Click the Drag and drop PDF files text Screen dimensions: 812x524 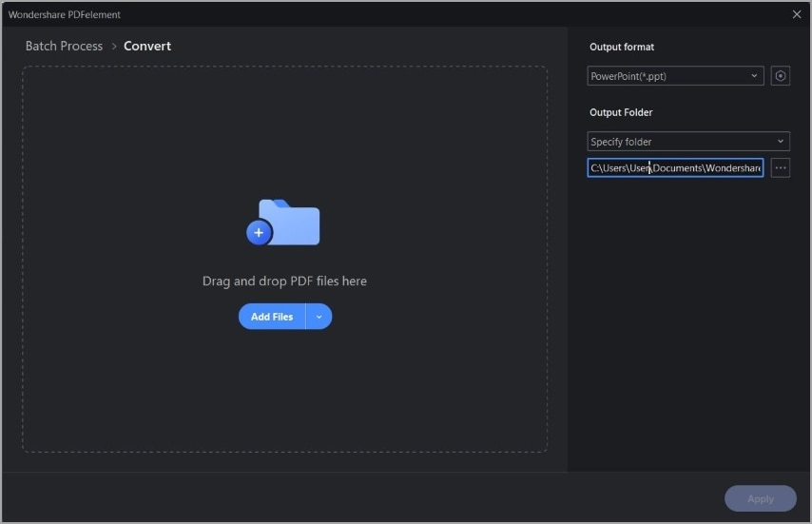(284, 281)
